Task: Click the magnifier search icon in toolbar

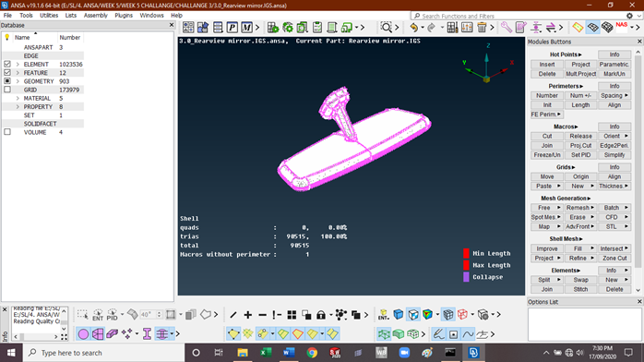Action: pos(386,28)
